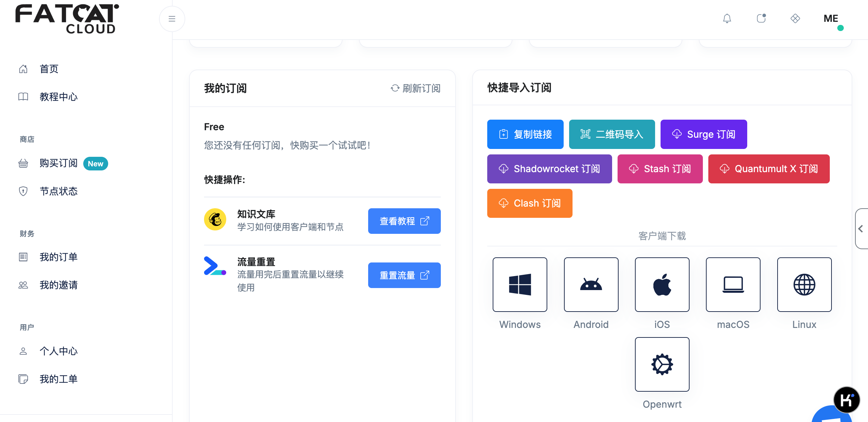Click 快捷导入订阅 heading

click(519, 88)
